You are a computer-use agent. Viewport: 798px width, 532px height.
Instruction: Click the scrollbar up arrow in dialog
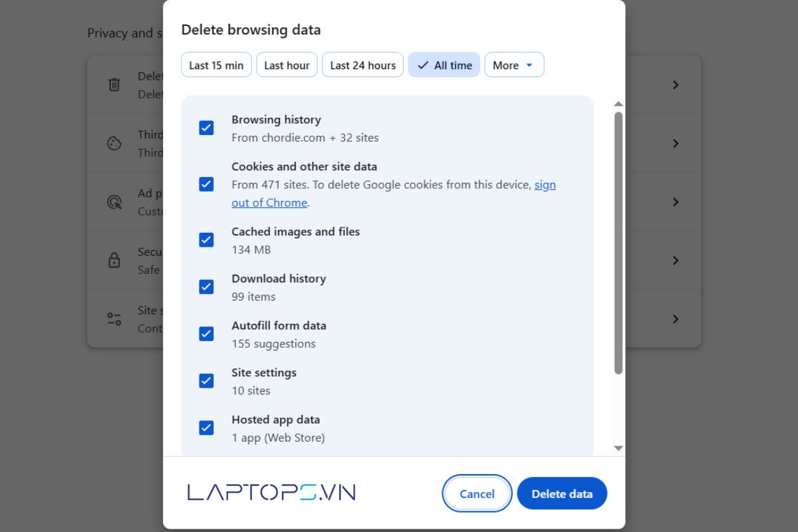click(x=618, y=104)
